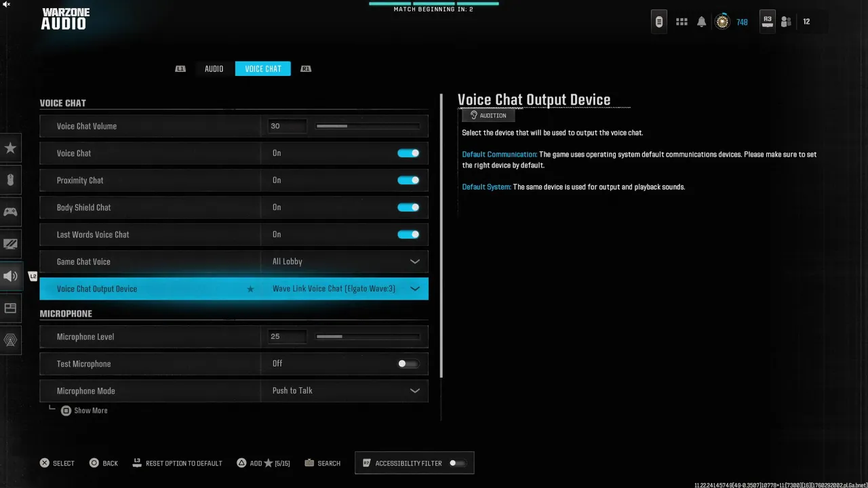Click the Last Words Voice Chat label
The image size is (868, 488).
point(93,235)
